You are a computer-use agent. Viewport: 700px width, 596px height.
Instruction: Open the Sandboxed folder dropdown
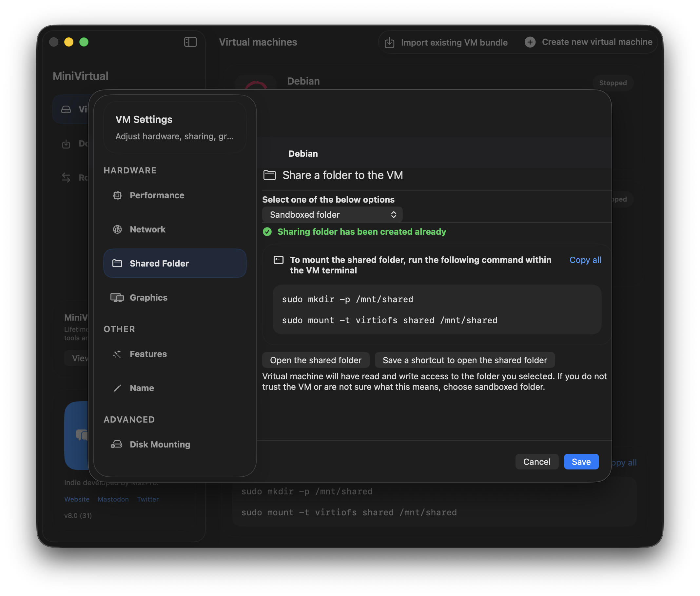pyautogui.click(x=332, y=214)
